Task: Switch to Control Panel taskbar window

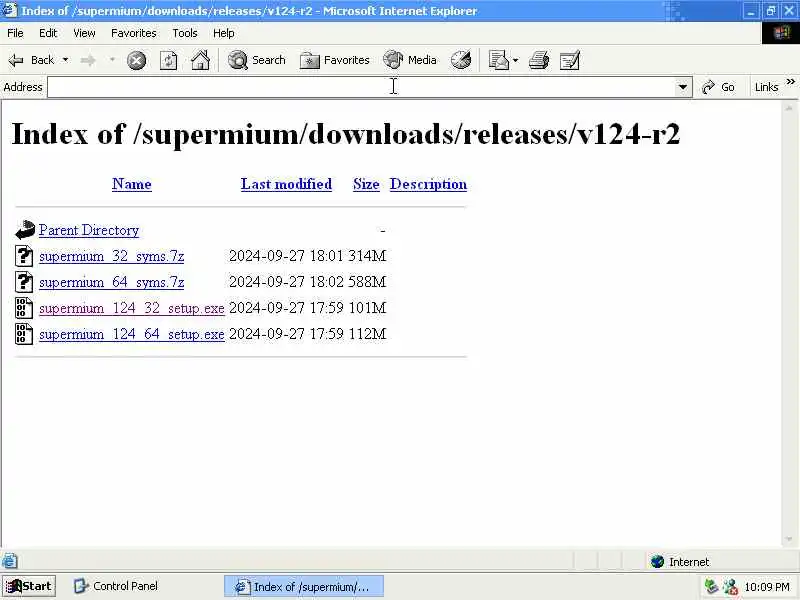Action: point(115,586)
